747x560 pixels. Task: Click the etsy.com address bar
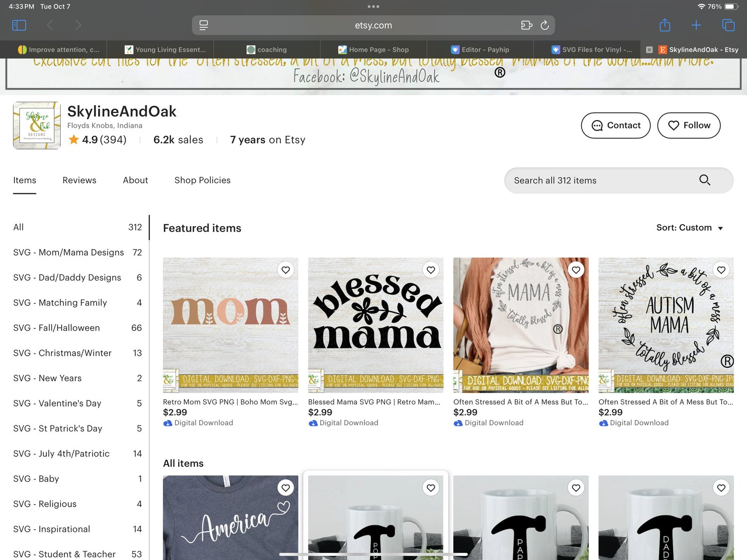(373, 25)
